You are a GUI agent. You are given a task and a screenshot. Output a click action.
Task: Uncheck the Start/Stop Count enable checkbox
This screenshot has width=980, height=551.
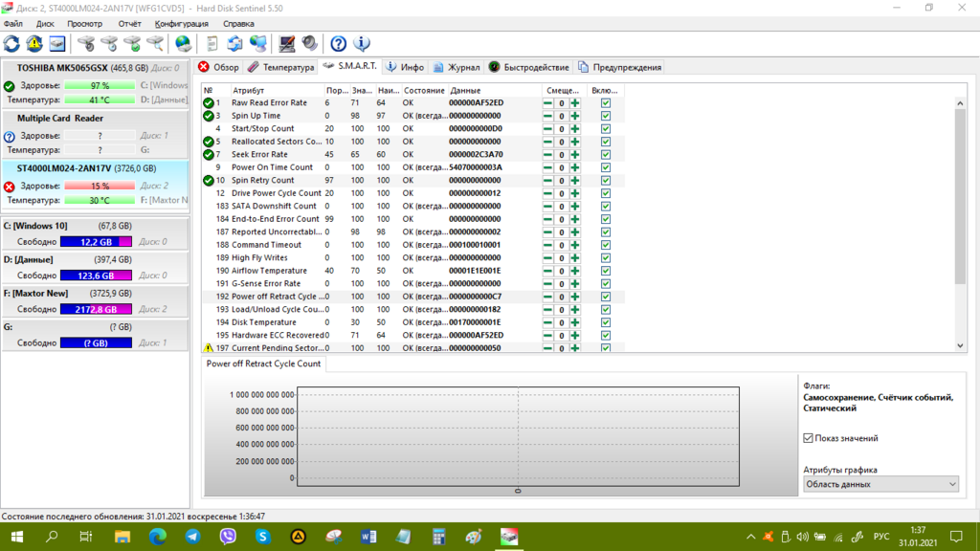tap(606, 129)
